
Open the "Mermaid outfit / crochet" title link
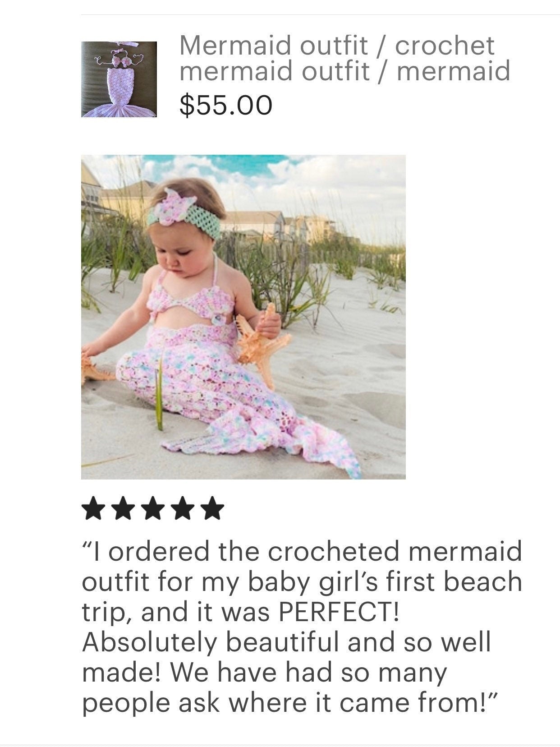pos(336,45)
